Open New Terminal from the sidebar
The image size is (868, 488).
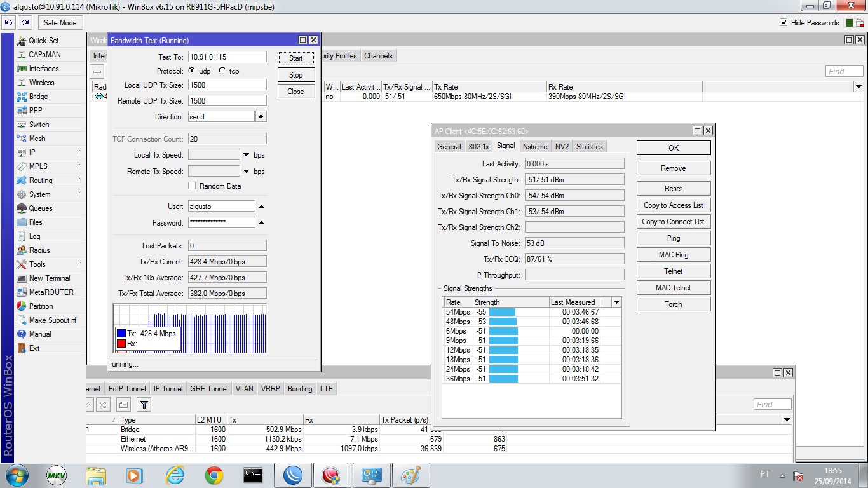pyautogui.click(x=50, y=278)
